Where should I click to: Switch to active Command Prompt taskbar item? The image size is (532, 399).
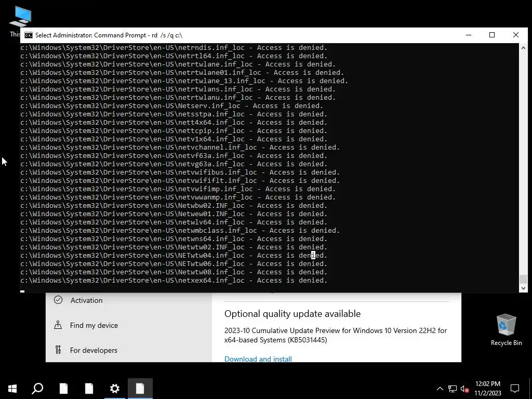[140, 389]
